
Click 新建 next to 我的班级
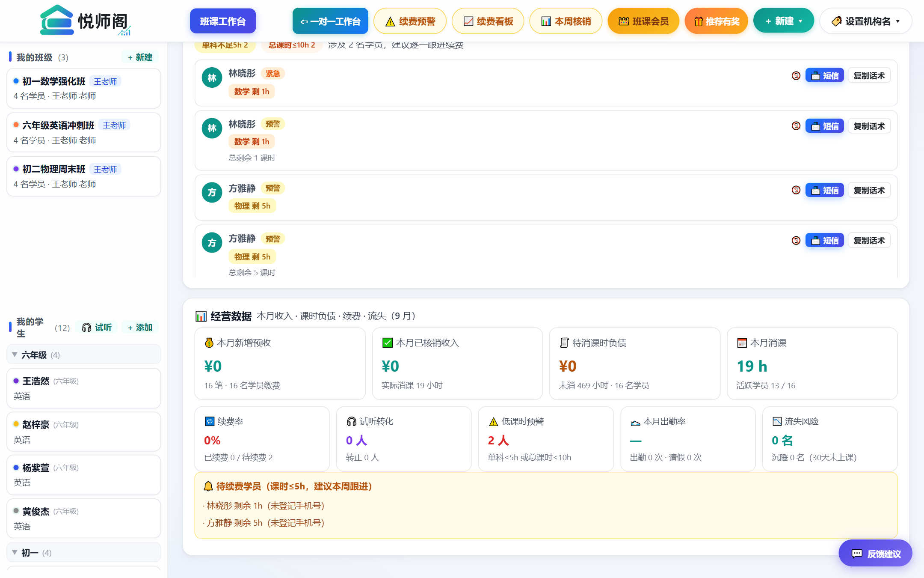pyautogui.click(x=140, y=57)
